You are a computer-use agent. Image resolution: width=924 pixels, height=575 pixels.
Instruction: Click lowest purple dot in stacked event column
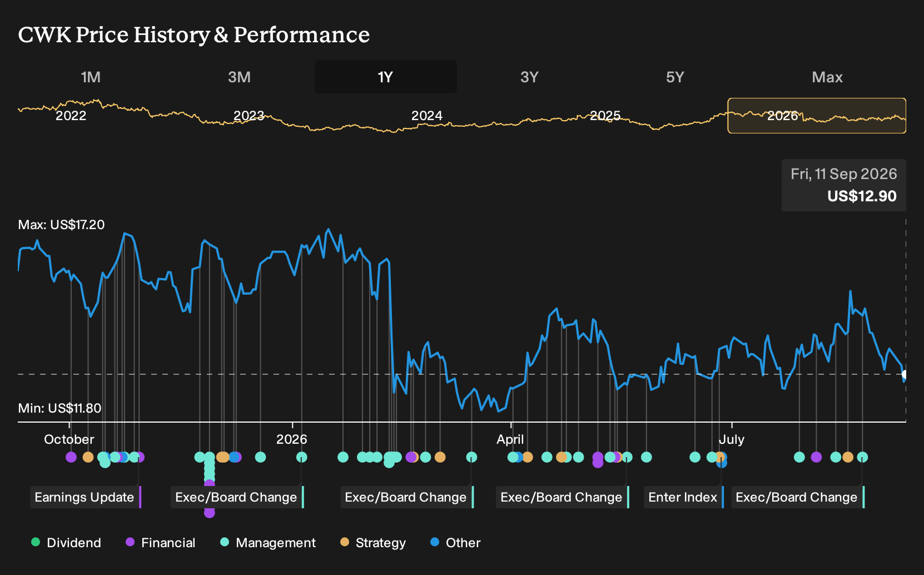210,512
